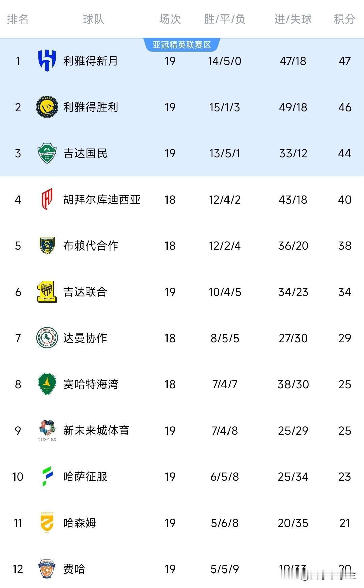Select the red 胡拜尔库迪西亚 team logo
The height and width of the screenshot is (588, 364).
47,199
